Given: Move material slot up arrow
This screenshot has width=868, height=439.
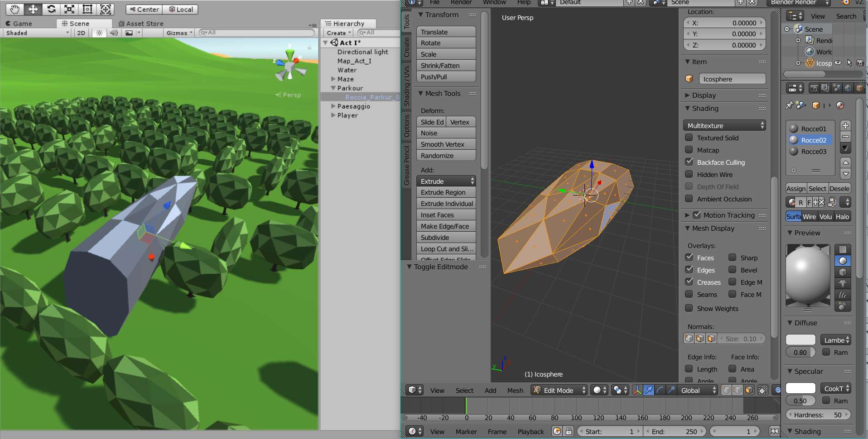Looking at the screenshot, I should tap(845, 162).
